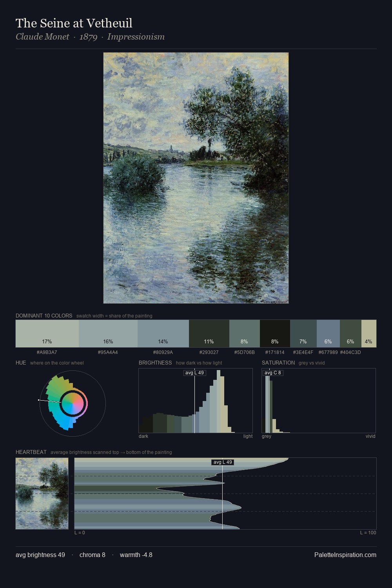392x588 pixels.
Task: Pick the #80929A 14% swatch
Action: click(163, 334)
